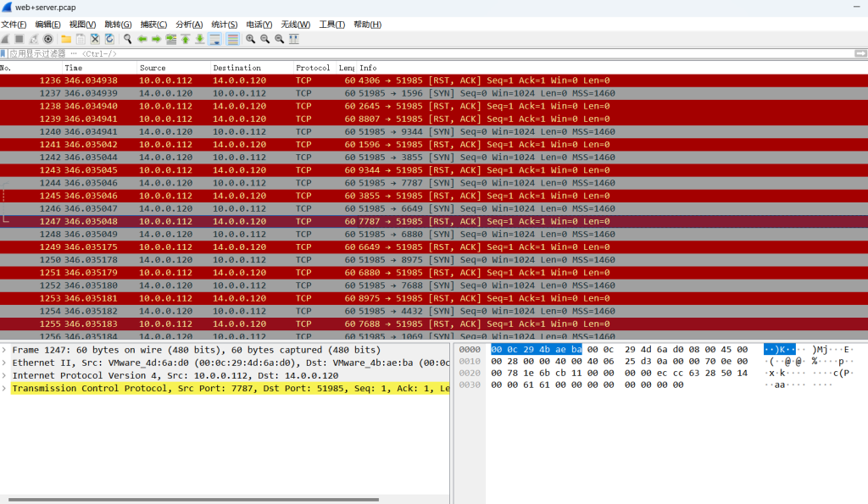This screenshot has width=868, height=504.
Task: Open the 跳转(G) menu
Action: point(118,25)
